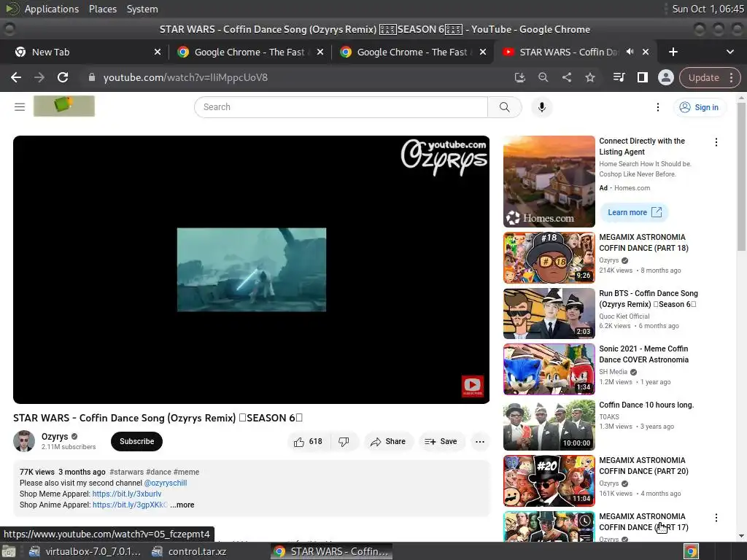Open the bit.ly/3xburlv link

[127, 494]
